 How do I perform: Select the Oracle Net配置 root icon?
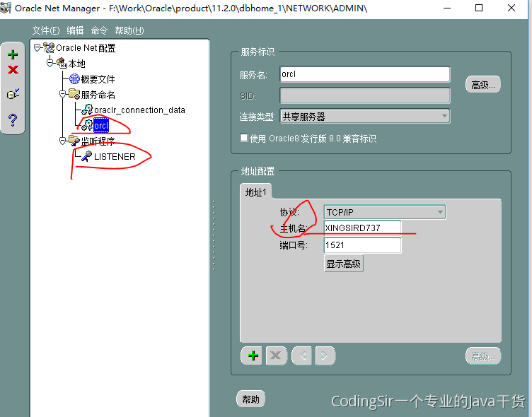coord(50,48)
